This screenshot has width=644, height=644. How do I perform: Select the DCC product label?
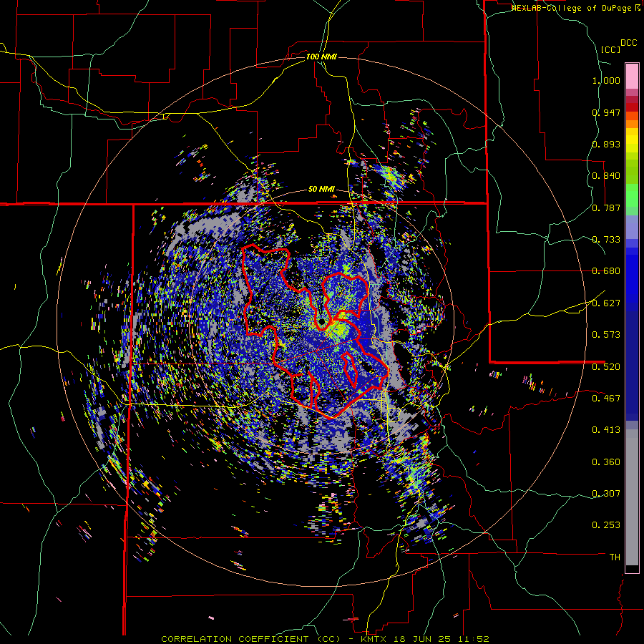click(x=628, y=43)
